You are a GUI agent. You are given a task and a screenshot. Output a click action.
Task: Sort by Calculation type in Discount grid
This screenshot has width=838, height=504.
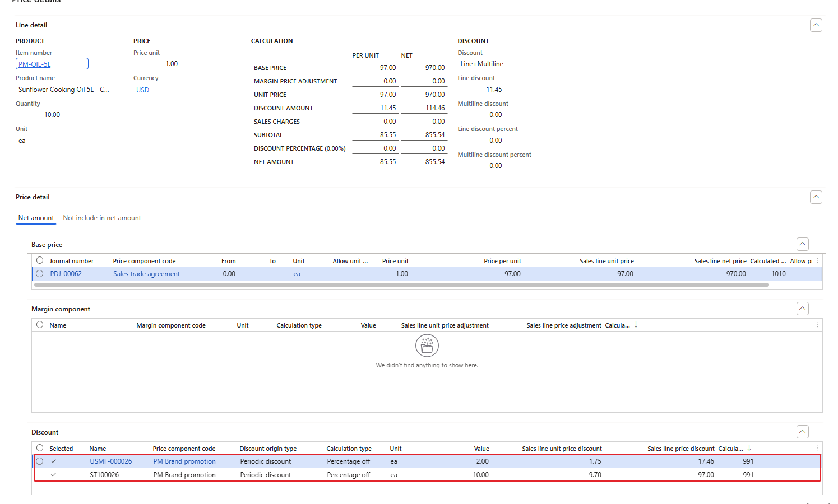click(x=349, y=449)
